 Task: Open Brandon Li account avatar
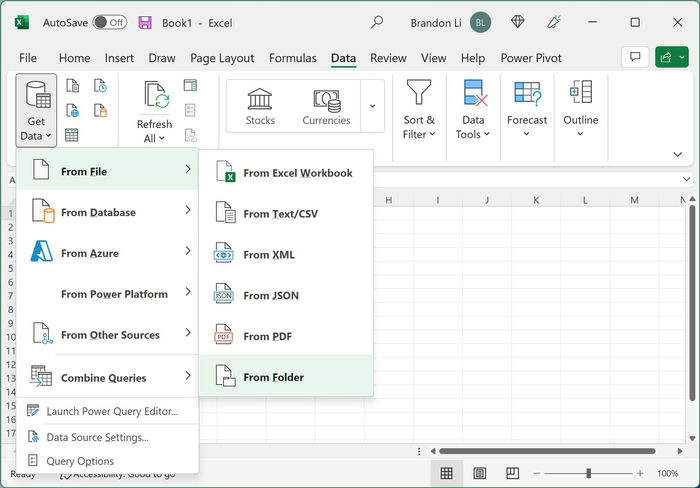(480, 23)
